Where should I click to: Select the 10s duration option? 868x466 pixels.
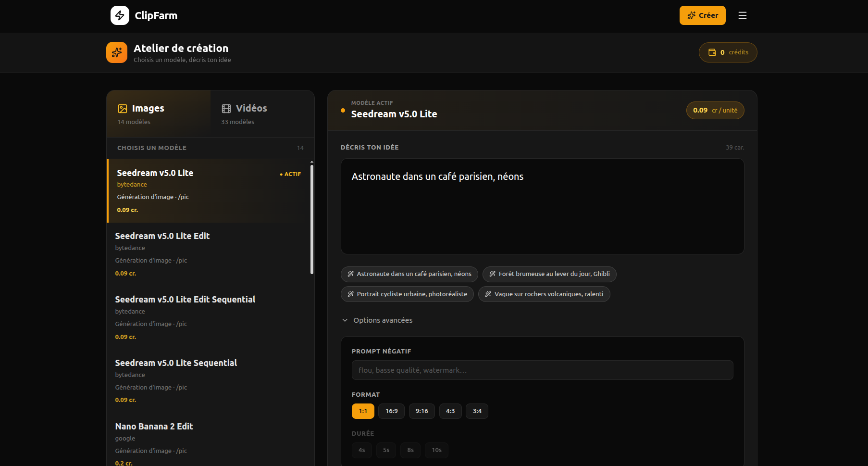pyautogui.click(x=437, y=450)
